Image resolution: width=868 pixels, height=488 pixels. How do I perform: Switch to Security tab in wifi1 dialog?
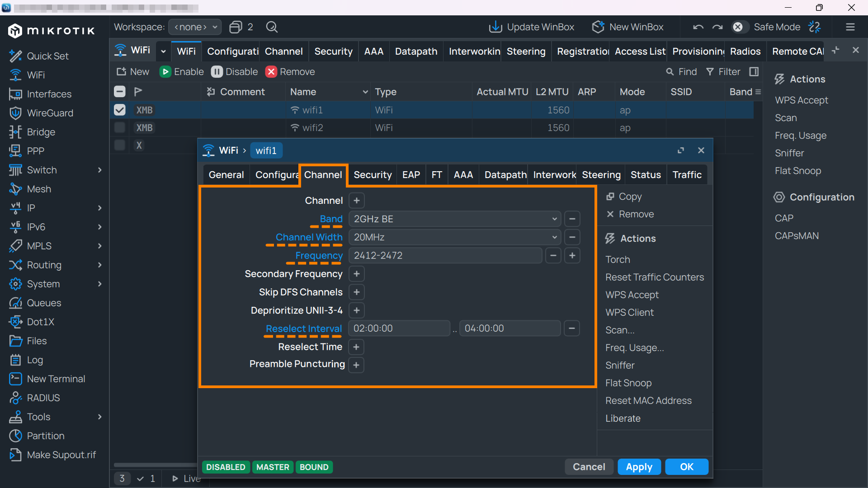tap(373, 175)
